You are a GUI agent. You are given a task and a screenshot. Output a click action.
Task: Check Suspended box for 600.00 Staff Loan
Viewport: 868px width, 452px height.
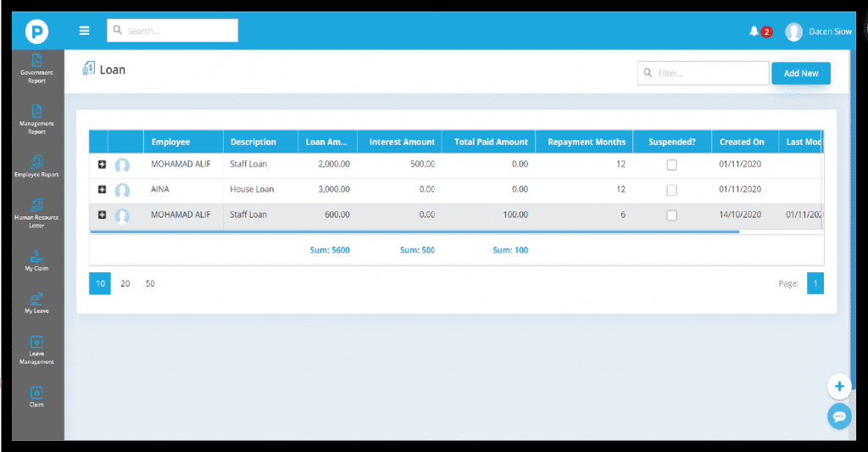point(671,215)
